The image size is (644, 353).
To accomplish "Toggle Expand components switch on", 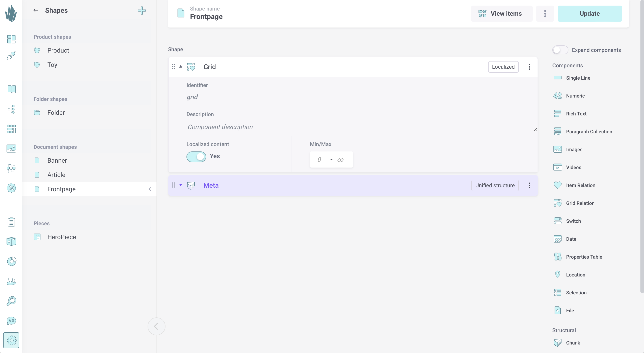I will tap(560, 50).
